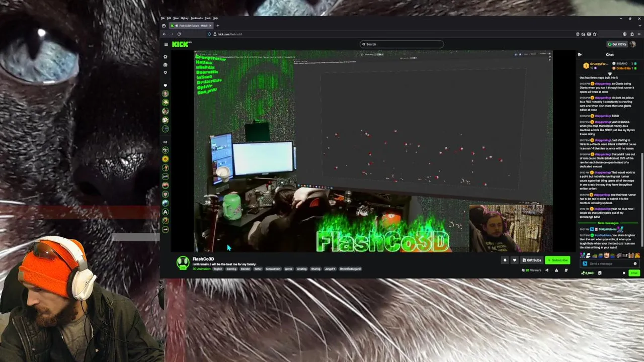Open first followed channel avatar in sidebar
644x362 pixels.
pyautogui.click(x=165, y=94)
